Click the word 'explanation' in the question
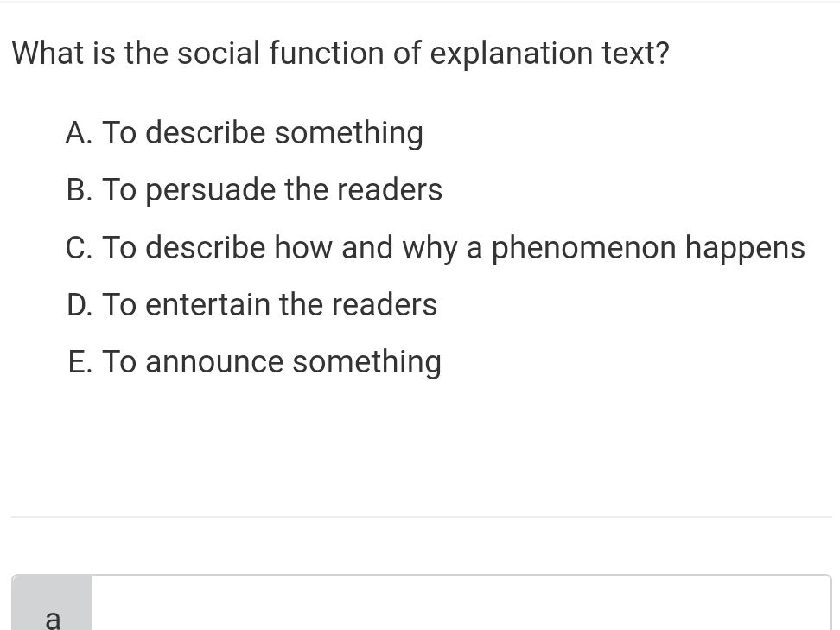This screenshot has height=630, width=840. [511, 54]
